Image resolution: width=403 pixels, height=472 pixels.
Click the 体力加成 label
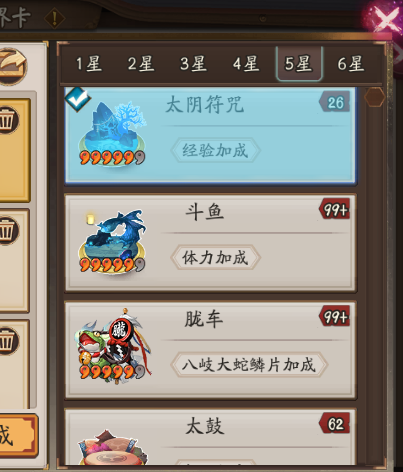click(215, 257)
